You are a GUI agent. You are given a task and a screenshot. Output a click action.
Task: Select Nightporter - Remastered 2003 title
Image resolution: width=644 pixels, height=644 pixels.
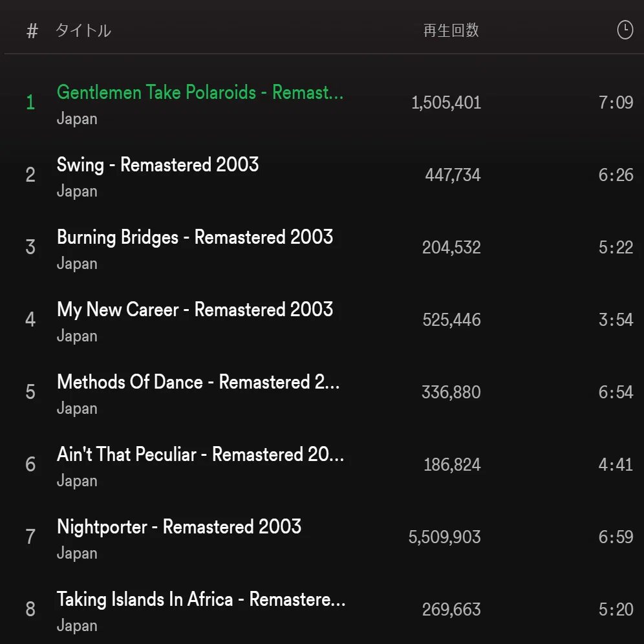pos(179,527)
